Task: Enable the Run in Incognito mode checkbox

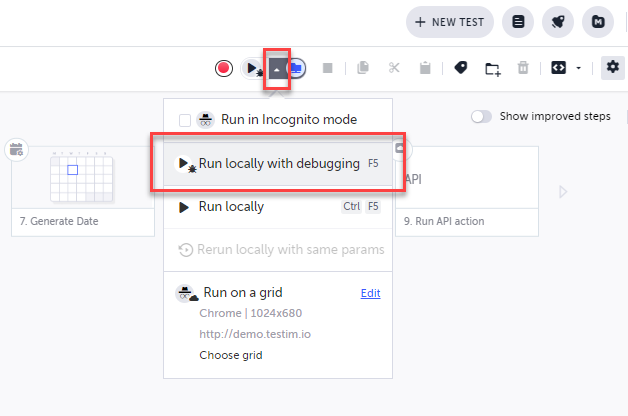Action: coord(185,120)
